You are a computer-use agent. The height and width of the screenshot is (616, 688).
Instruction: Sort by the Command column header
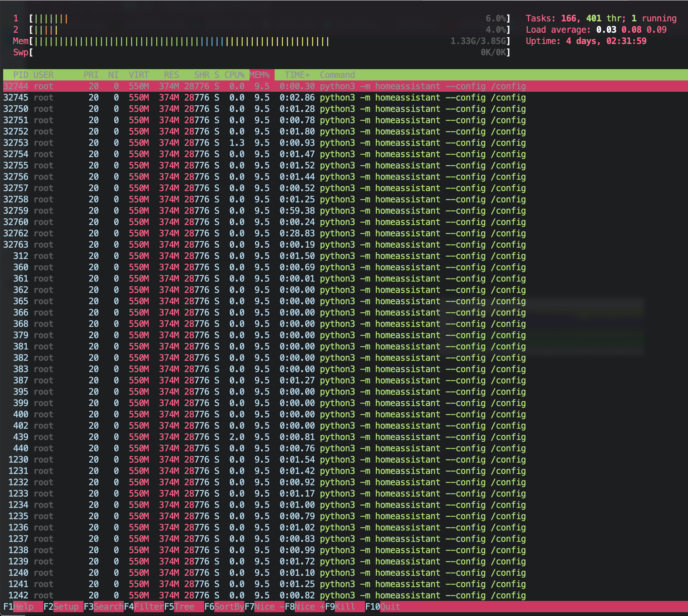[x=337, y=75]
